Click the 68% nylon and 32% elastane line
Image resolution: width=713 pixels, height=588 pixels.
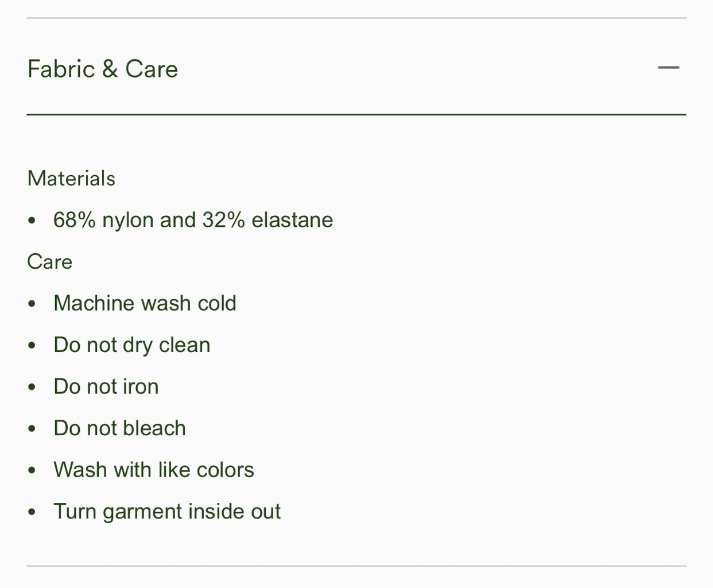coord(193,220)
